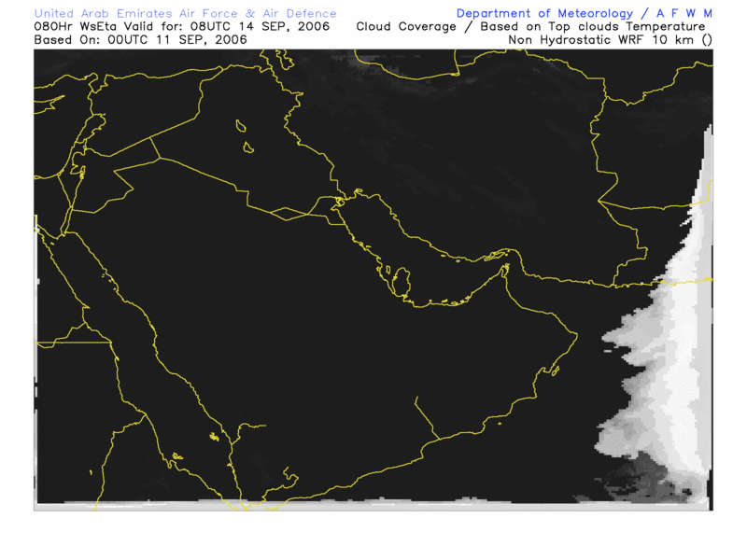Click the United Arab Emirates Air Force header

pos(185,14)
